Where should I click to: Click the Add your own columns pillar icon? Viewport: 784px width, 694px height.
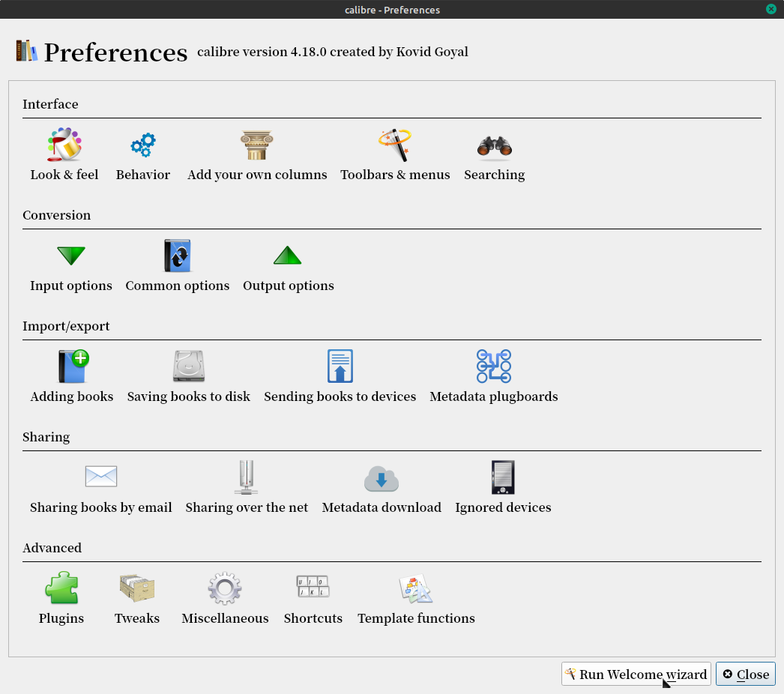coord(256,145)
